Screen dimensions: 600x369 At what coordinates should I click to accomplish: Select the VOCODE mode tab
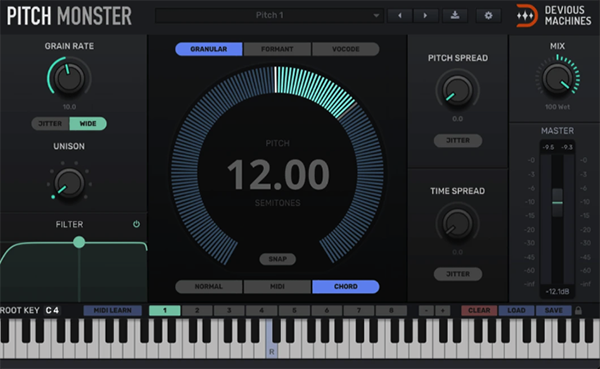click(346, 49)
